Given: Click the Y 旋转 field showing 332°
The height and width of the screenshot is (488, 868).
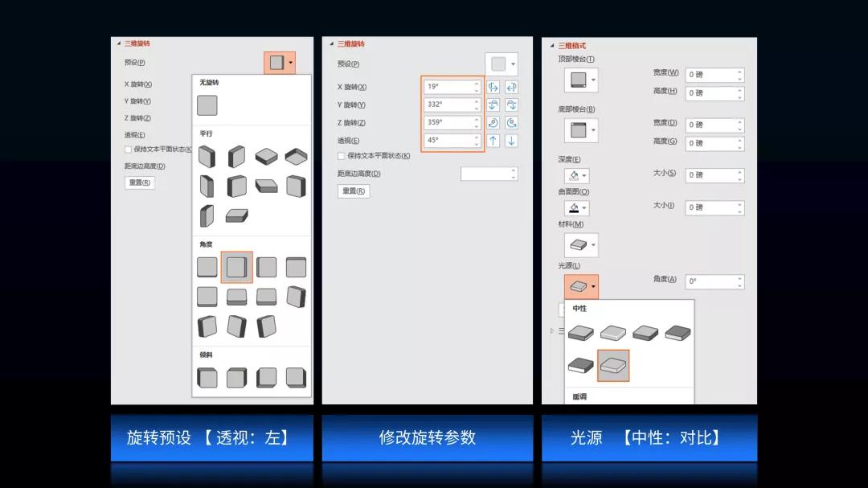Looking at the screenshot, I should pos(452,105).
